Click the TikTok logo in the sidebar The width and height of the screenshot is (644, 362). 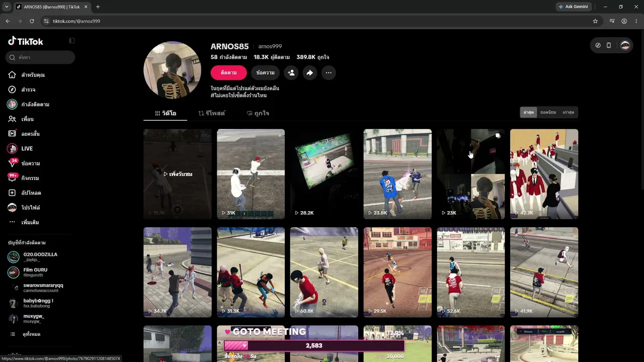(26, 41)
